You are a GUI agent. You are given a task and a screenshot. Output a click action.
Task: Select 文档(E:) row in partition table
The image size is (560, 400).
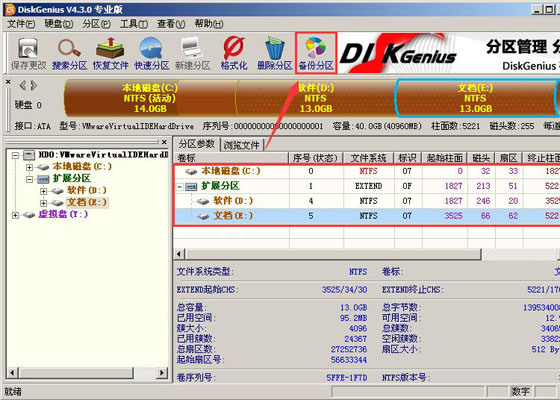(367, 216)
